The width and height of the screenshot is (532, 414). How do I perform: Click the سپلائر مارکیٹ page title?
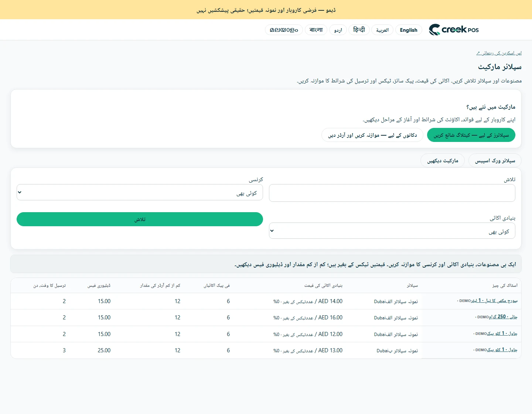[x=500, y=67]
